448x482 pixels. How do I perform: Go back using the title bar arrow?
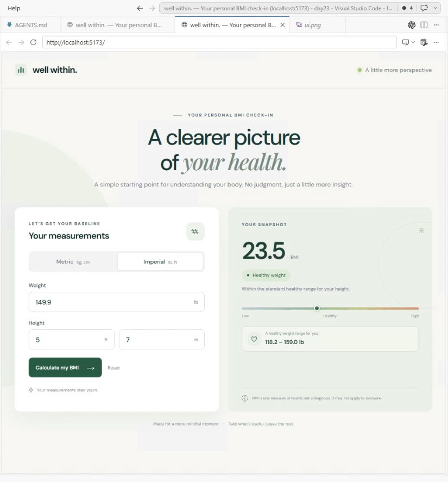pyautogui.click(x=140, y=8)
